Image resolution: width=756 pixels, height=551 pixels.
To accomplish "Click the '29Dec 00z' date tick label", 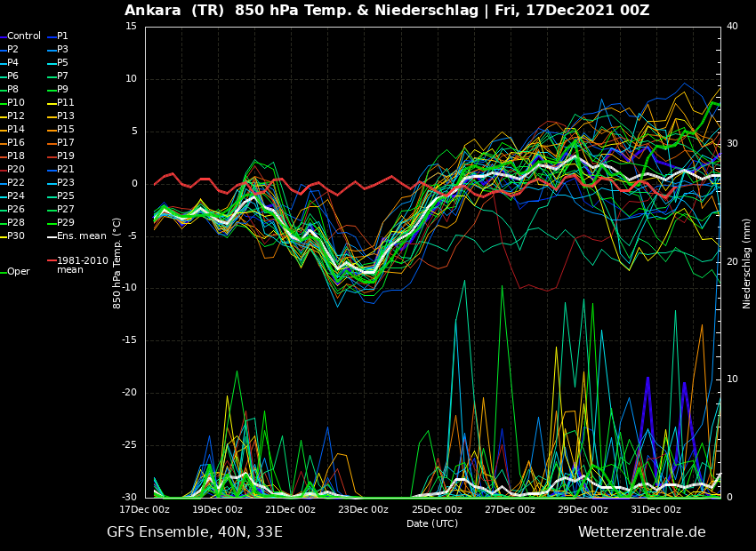I will point(583,509).
